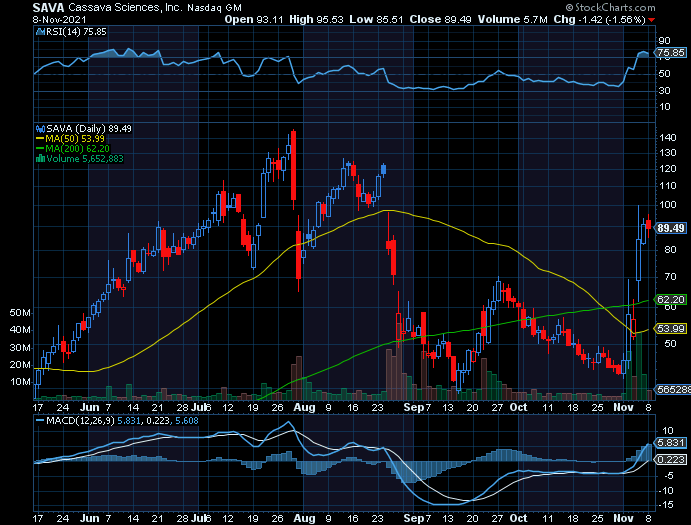This screenshot has width=691, height=525.
Task: Click the 89.49 last price tag
Action: coord(671,228)
